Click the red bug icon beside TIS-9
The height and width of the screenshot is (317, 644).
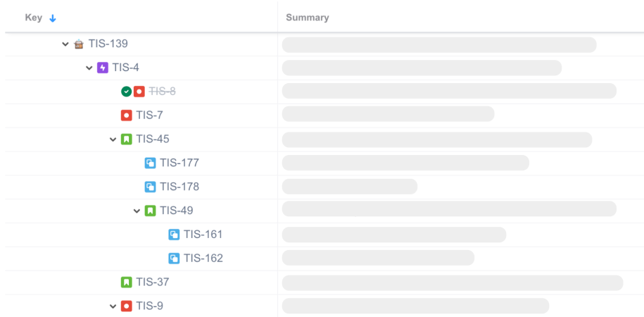pos(126,306)
